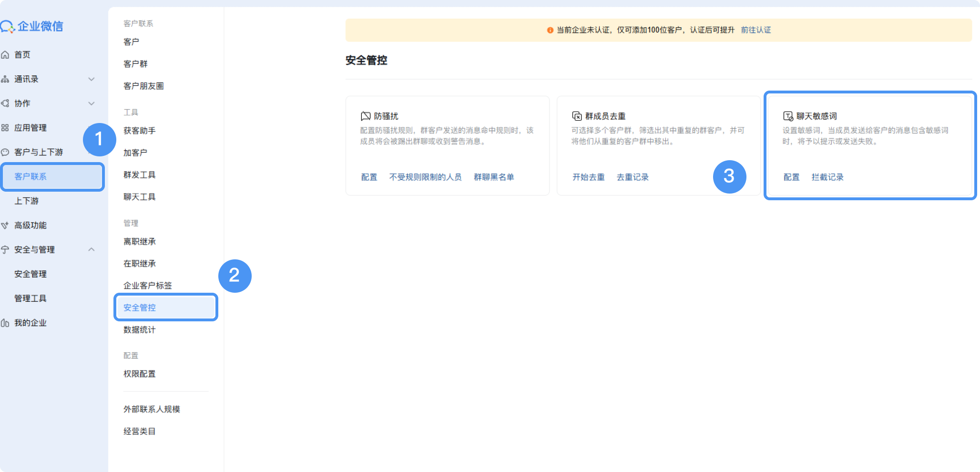The width and height of the screenshot is (980, 472).
Task: Select 上下游 in the sidebar
Action: click(27, 201)
